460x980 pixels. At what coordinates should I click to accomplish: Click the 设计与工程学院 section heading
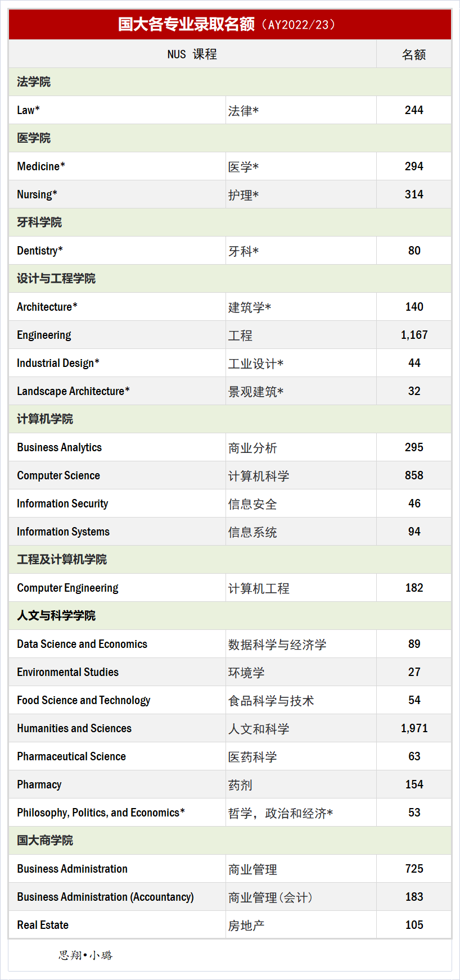click(x=56, y=279)
